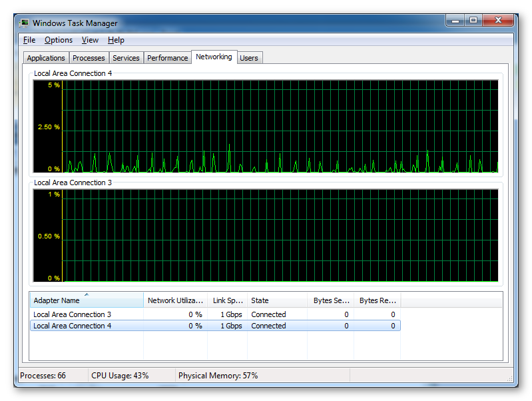Screen dimensions: 532x401
Task: Click Connected state of Local Area Connection 4
Action: point(268,326)
